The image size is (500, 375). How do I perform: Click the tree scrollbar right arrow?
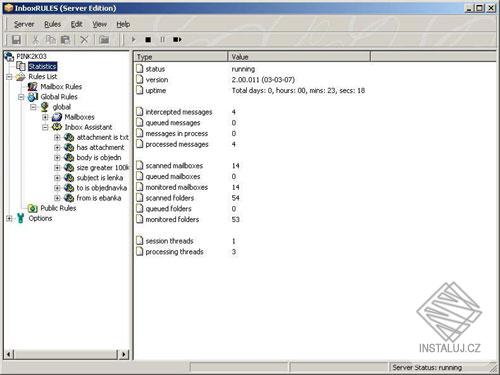(124, 354)
